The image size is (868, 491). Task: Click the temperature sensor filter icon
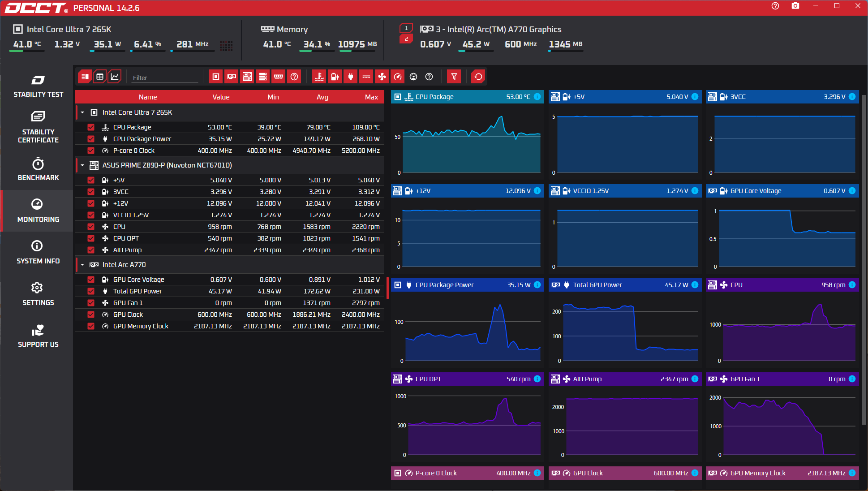319,77
